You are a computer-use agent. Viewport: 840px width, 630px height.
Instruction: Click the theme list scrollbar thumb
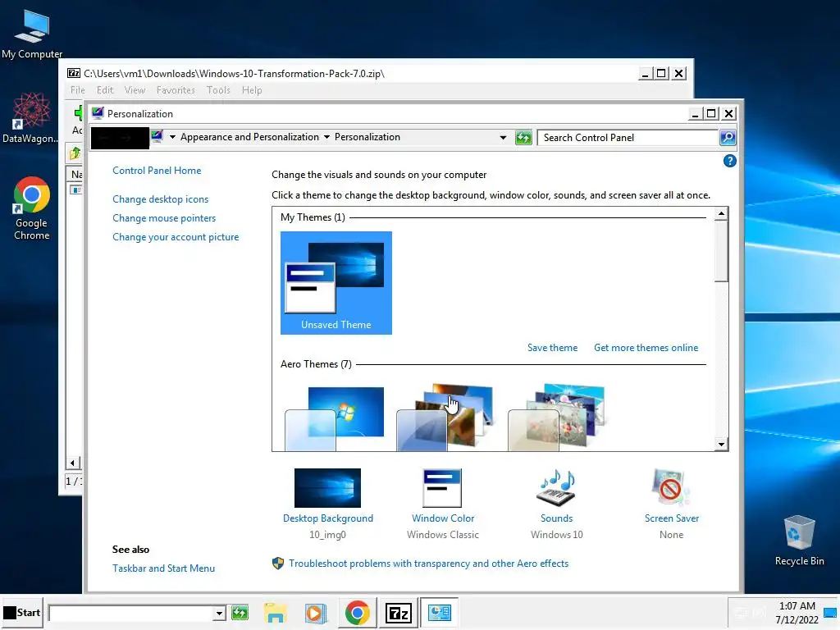(x=721, y=251)
